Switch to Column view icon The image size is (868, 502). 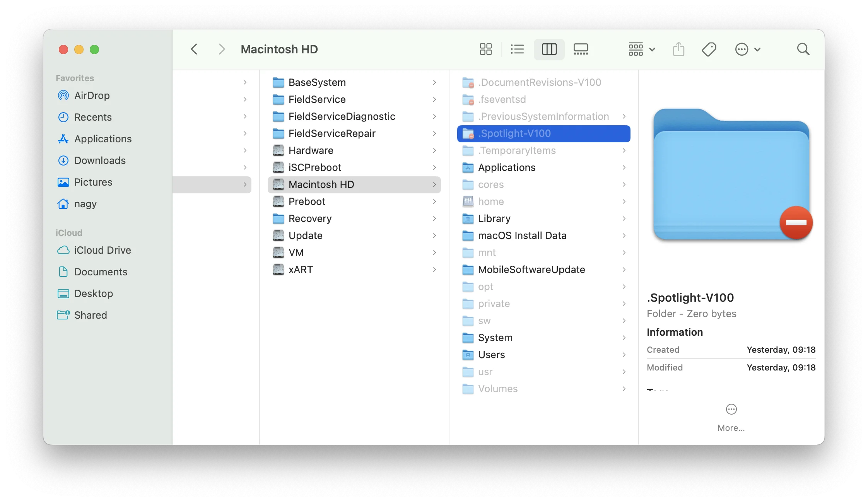point(548,49)
